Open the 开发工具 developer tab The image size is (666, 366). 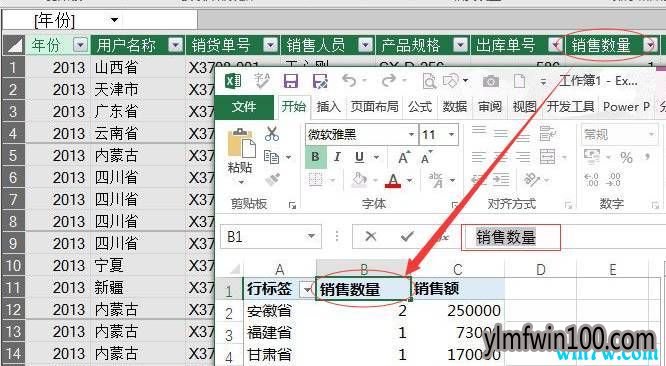[570, 107]
